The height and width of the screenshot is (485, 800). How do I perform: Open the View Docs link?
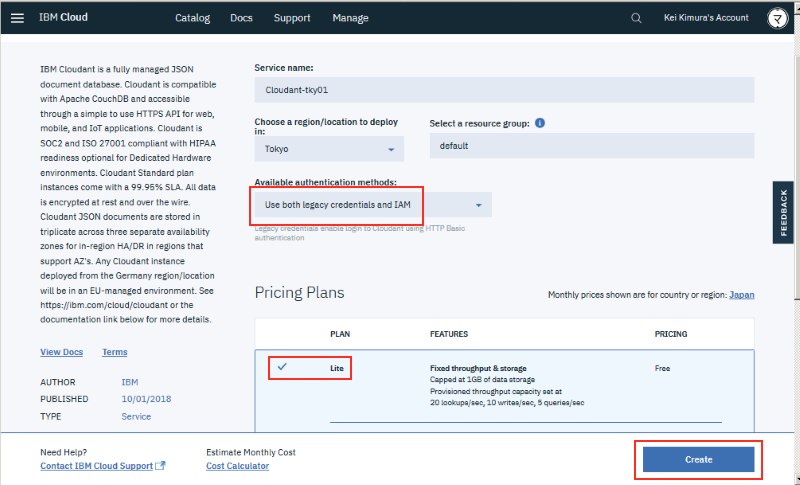[61, 352]
